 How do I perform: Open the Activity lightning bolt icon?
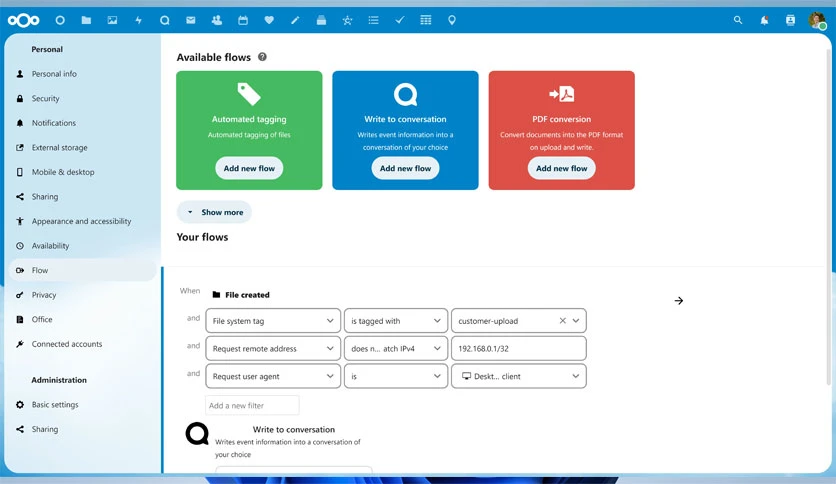pyautogui.click(x=139, y=20)
